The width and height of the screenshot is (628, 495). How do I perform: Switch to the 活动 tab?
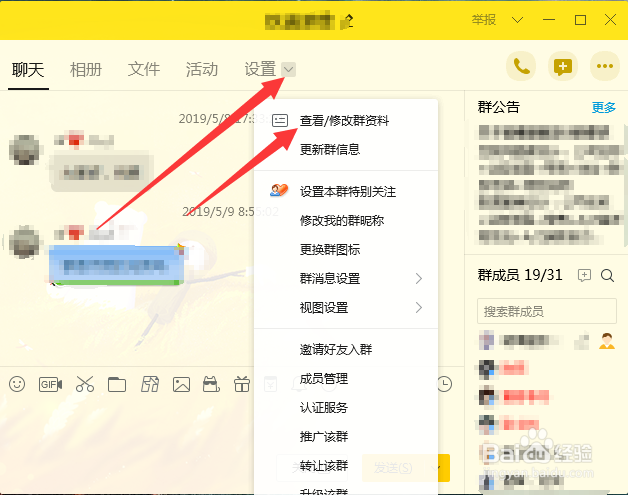point(202,69)
